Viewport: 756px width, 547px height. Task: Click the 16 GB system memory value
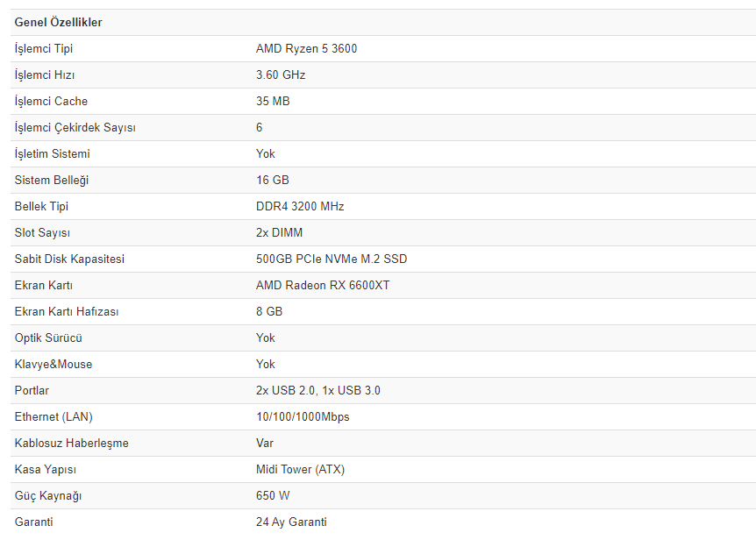pos(273,180)
